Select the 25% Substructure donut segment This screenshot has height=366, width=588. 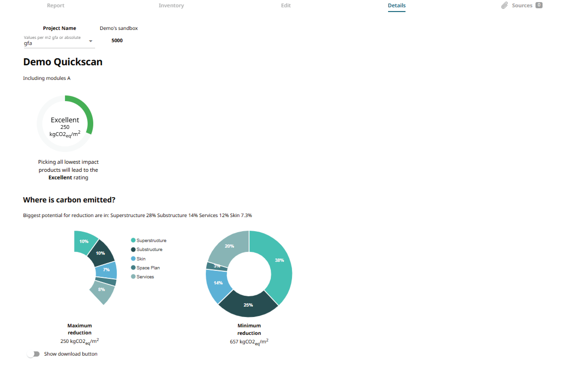pyautogui.click(x=248, y=305)
